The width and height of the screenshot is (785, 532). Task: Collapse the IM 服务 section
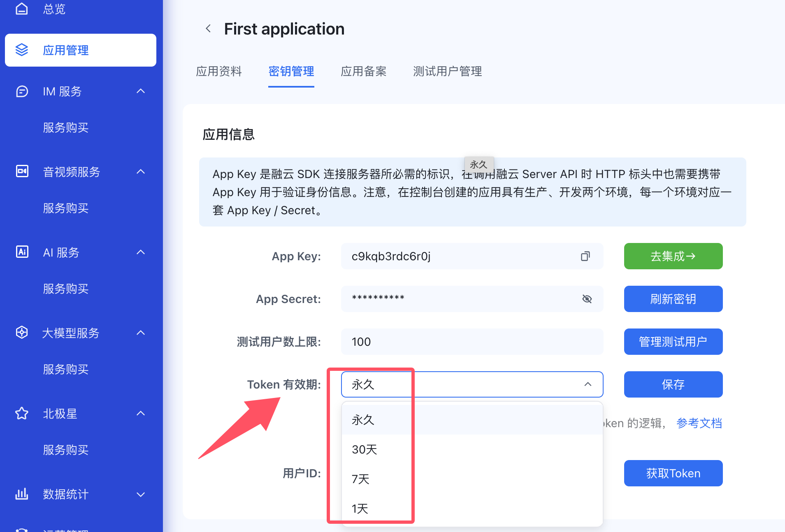tap(141, 91)
